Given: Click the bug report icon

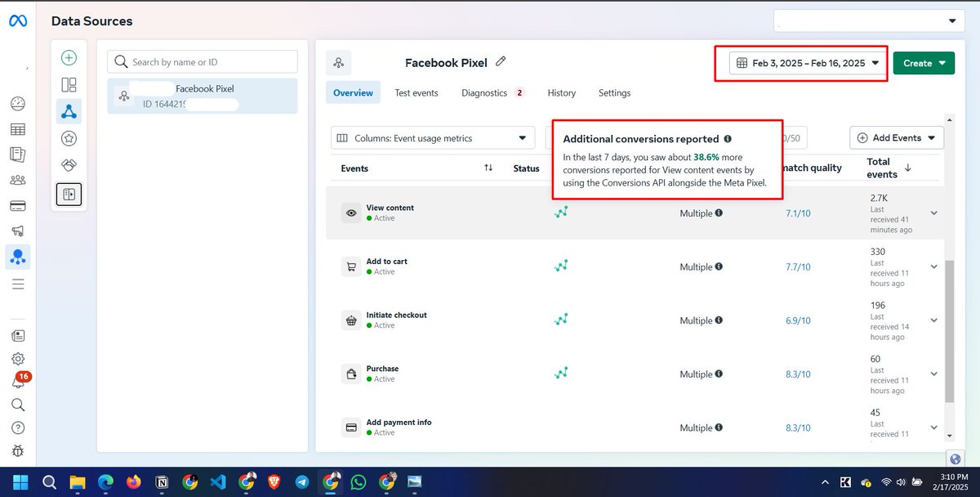Looking at the screenshot, I should tap(18, 450).
